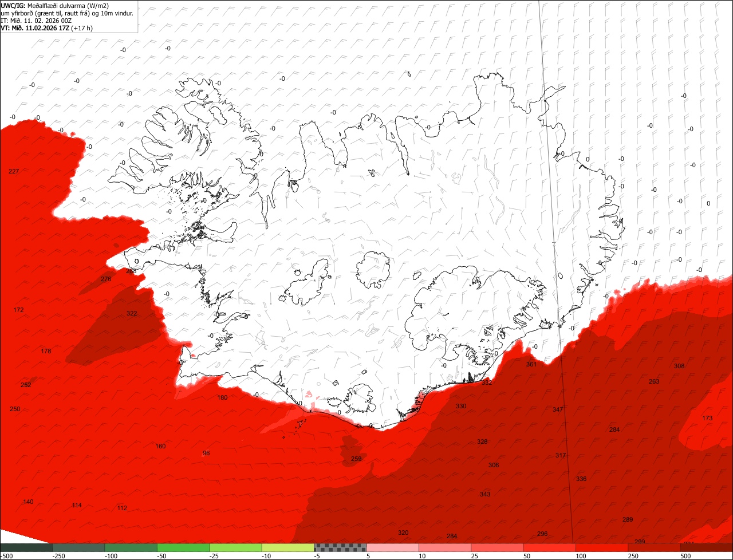Screen dimensions: 733x560
Task: Click the -250 to -100 green legend swatch
Action: 79,547
